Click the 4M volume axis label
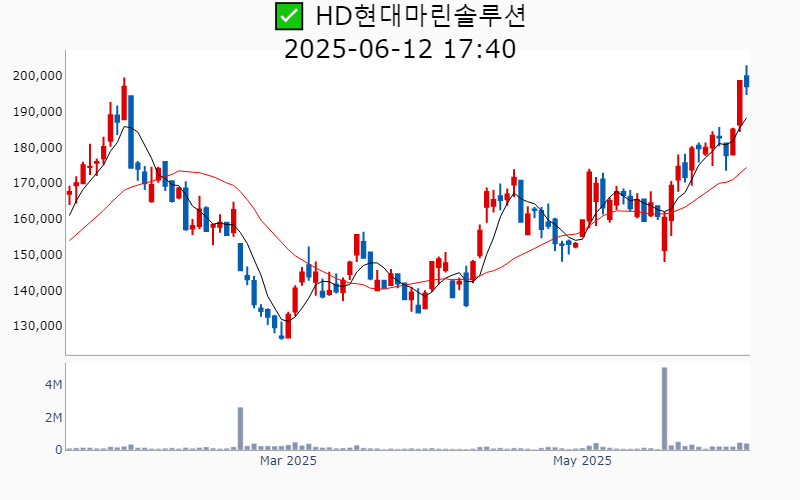This screenshot has width=800, height=500. pos(54,385)
